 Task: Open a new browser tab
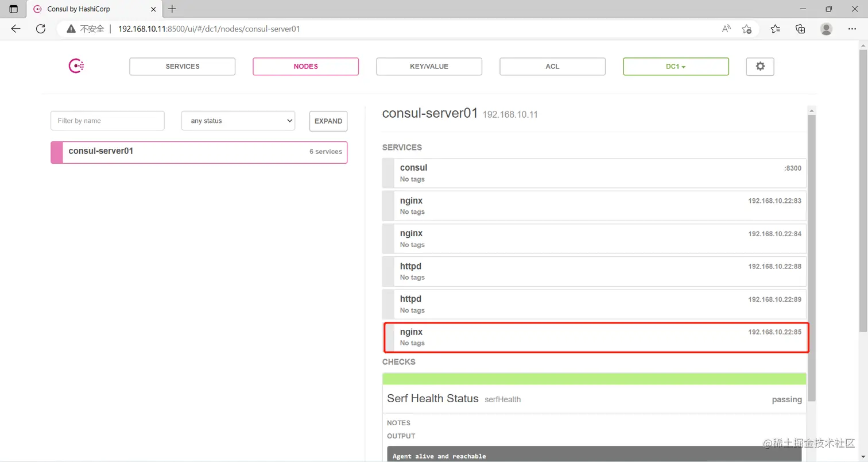click(x=172, y=9)
